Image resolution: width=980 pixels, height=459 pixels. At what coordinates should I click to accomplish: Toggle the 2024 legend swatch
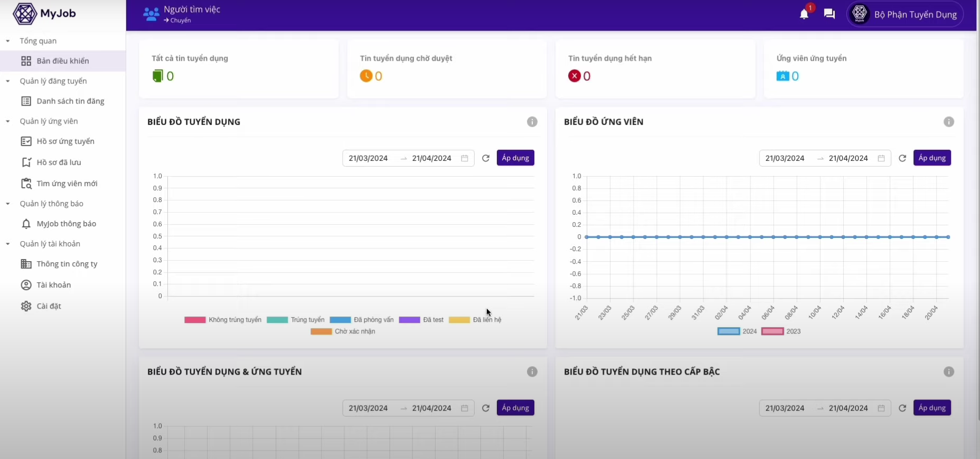(729, 331)
